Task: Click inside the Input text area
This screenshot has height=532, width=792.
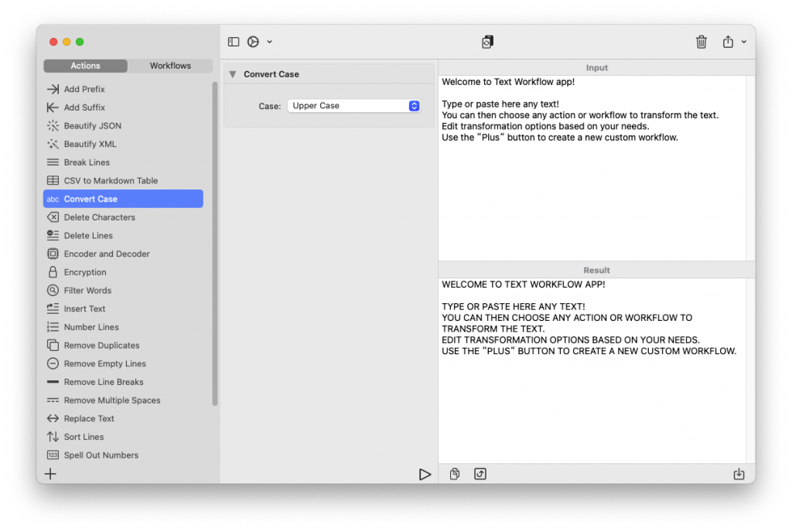Action: [x=592, y=168]
